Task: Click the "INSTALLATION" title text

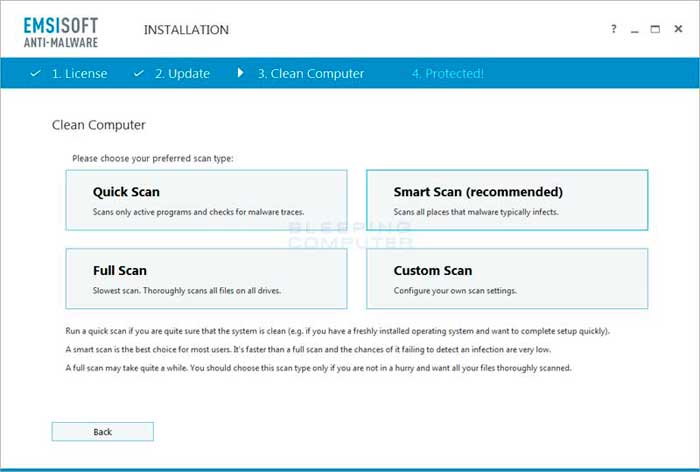Action: click(186, 30)
